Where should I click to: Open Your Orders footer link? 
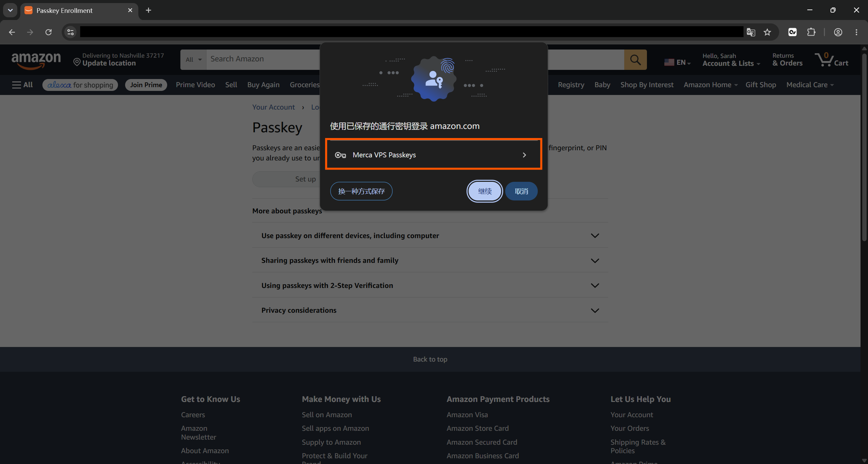[630, 428]
